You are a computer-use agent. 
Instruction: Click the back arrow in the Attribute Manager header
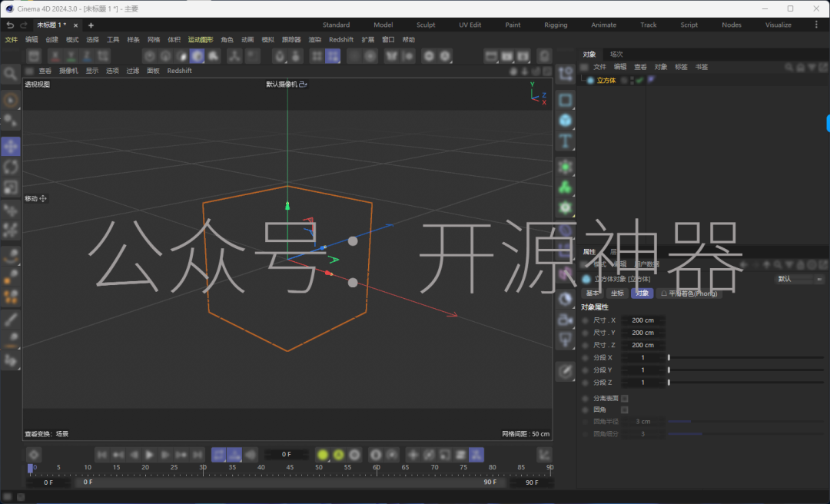tap(744, 264)
